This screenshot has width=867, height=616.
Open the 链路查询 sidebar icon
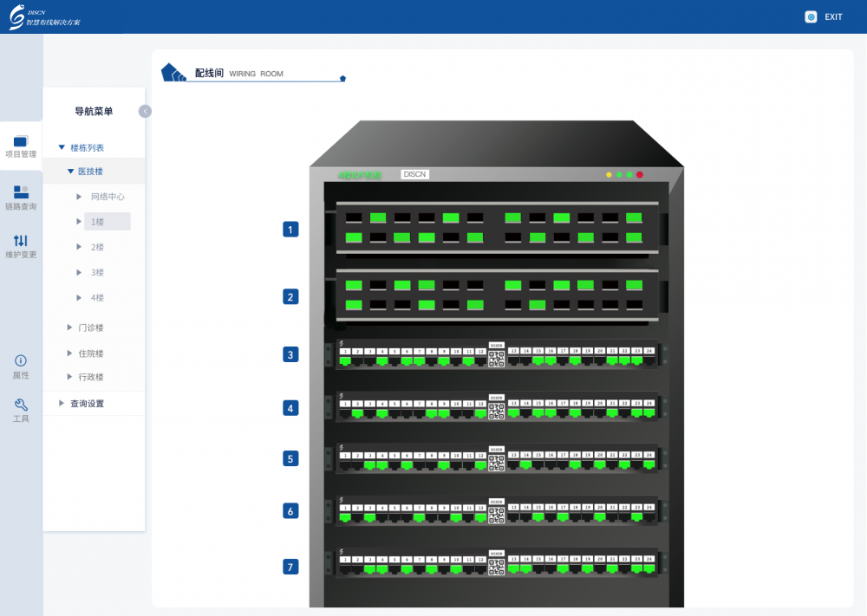(21, 192)
